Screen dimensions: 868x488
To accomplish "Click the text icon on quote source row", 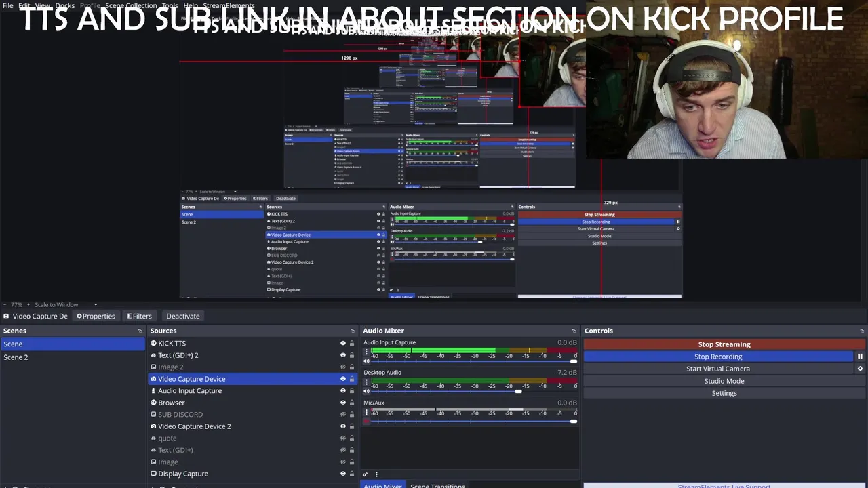I will click(x=153, y=439).
